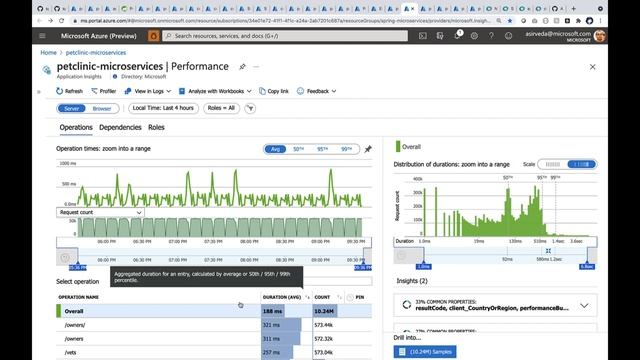Open the more options ellipsis beside title

point(256,67)
